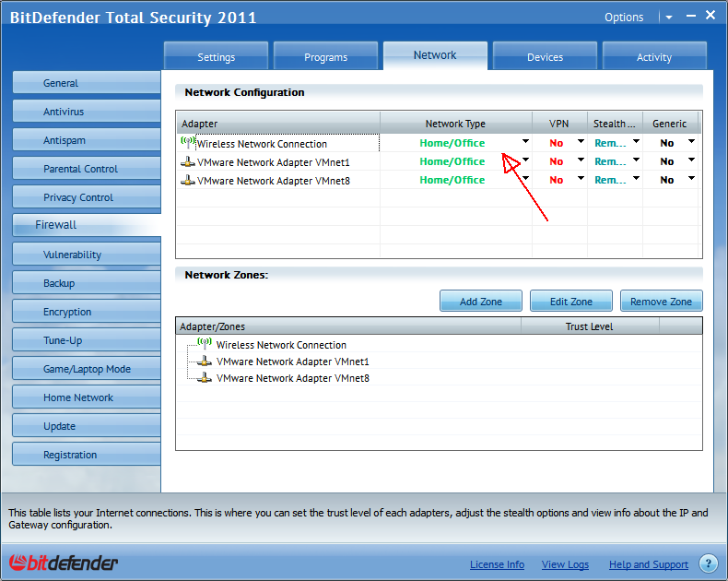The width and height of the screenshot is (728, 581).
Task: Open the Home Network section
Action: click(87, 397)
